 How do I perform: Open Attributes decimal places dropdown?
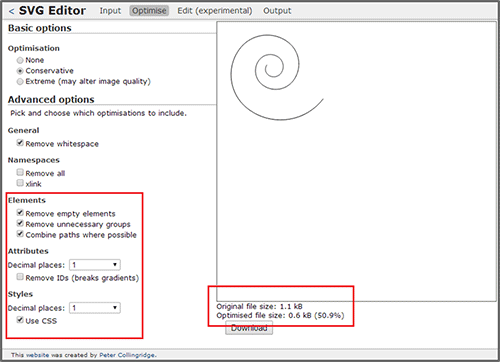click(x=95, y=265)
